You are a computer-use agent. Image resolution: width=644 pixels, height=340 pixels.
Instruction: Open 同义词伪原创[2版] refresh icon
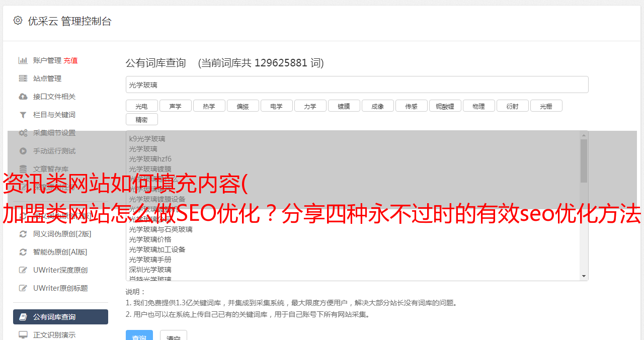point(23,234)
